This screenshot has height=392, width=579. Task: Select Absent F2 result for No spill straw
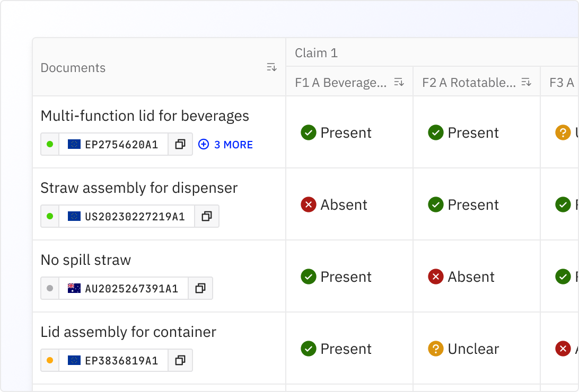tap(461, 277)
